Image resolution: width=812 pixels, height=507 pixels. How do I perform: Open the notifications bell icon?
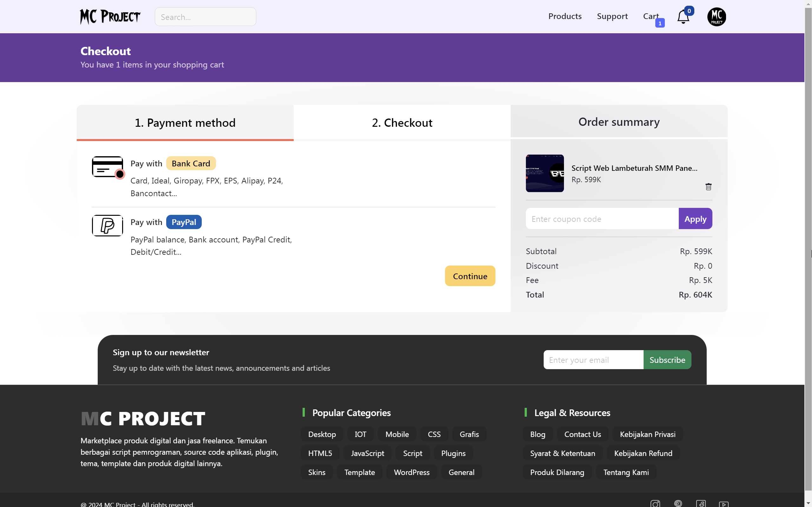683,16
